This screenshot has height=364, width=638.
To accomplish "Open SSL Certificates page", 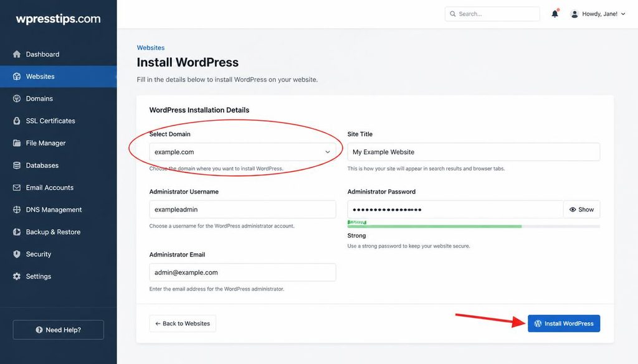I will (x=58, y=121).
